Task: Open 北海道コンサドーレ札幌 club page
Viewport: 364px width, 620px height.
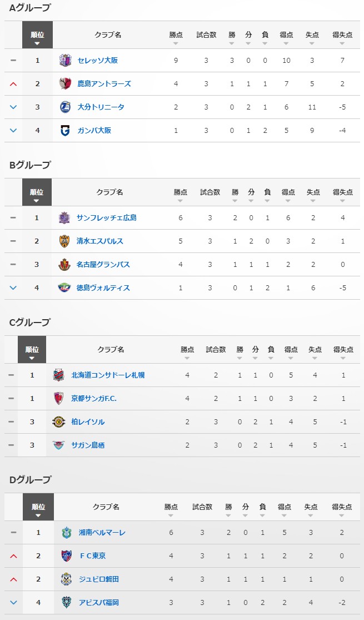Action: (108, 375)
